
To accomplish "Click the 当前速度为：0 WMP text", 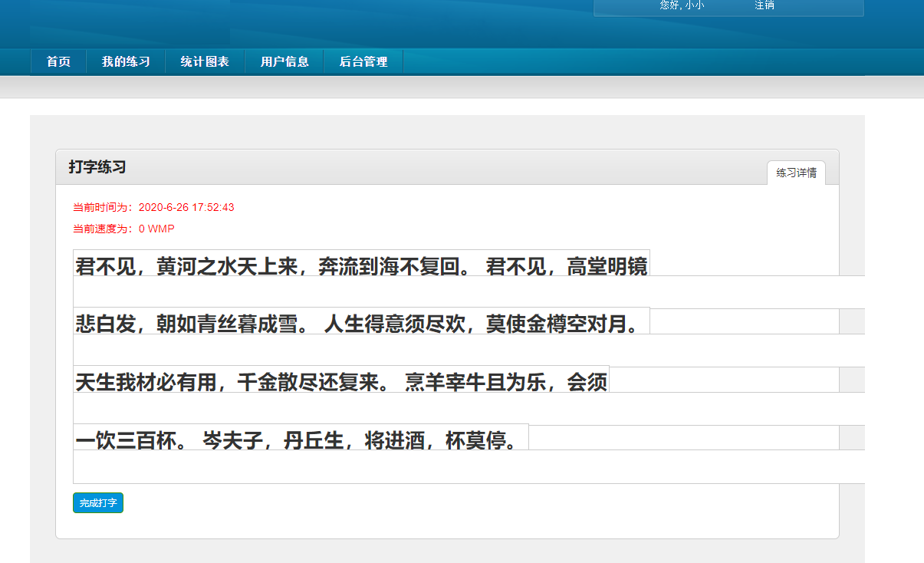I will pos(124,229).
